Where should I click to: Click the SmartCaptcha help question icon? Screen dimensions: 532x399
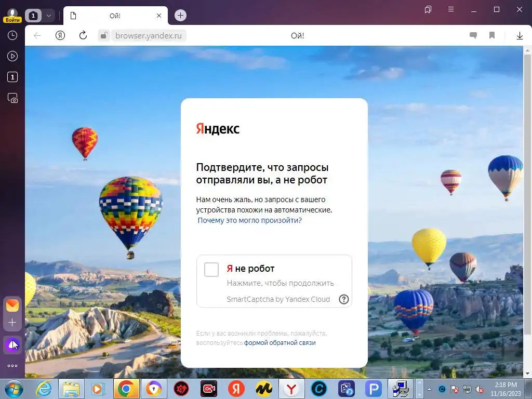click(x=344, y=299)
